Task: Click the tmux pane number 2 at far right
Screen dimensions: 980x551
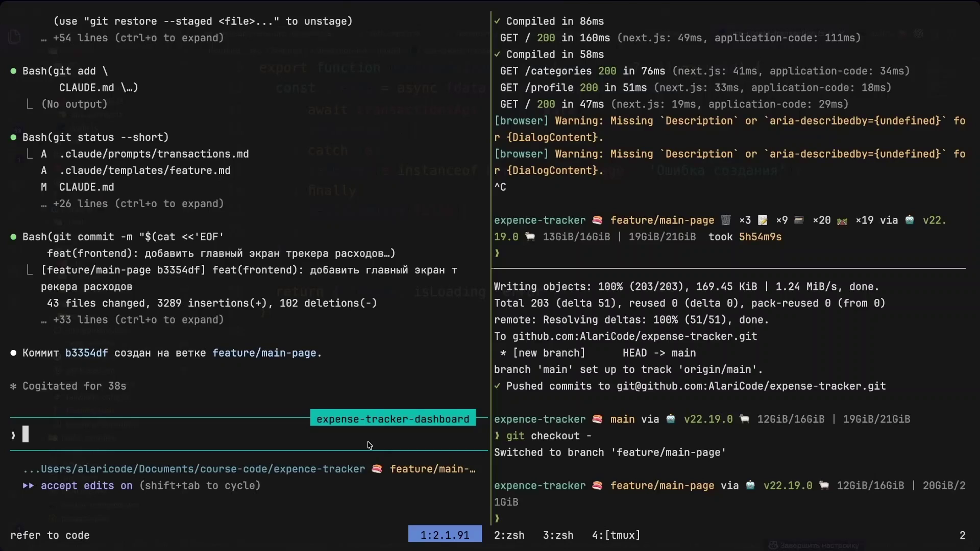Action: pyautogui.click(x=962, y=535)
